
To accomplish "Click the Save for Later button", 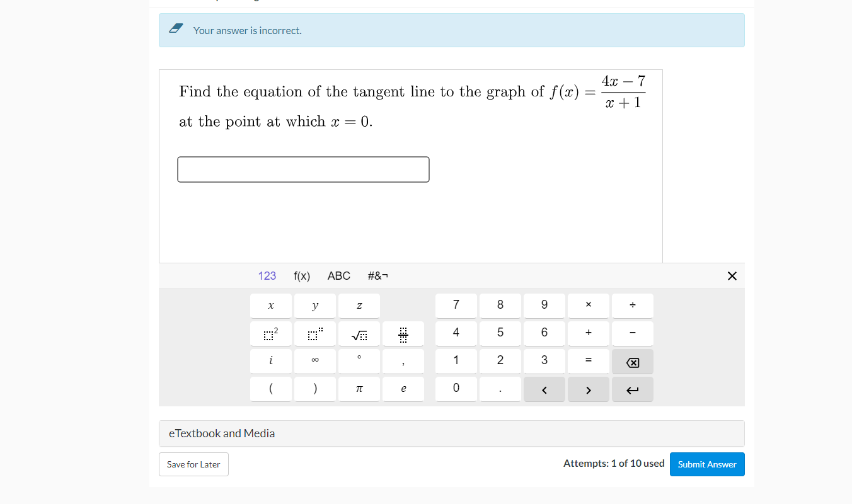I will pyautogui.click(x=193, y=464).
